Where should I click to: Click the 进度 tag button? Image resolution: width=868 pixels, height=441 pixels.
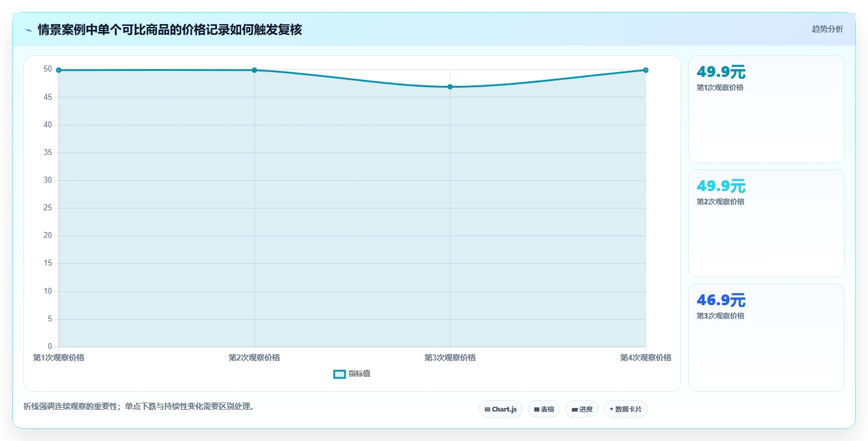tap(582, 409)
